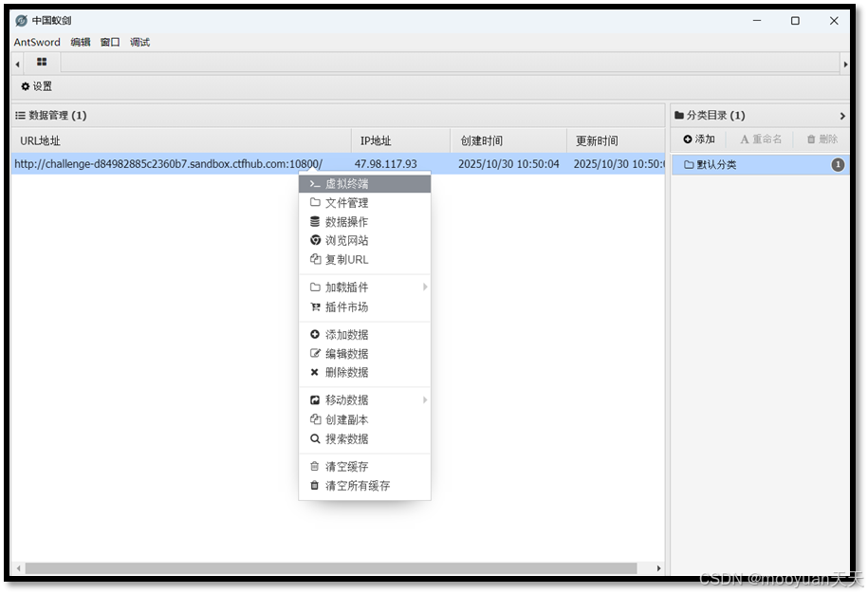
Task: Open the 窗口 menu
Action: tap(110, 42)
